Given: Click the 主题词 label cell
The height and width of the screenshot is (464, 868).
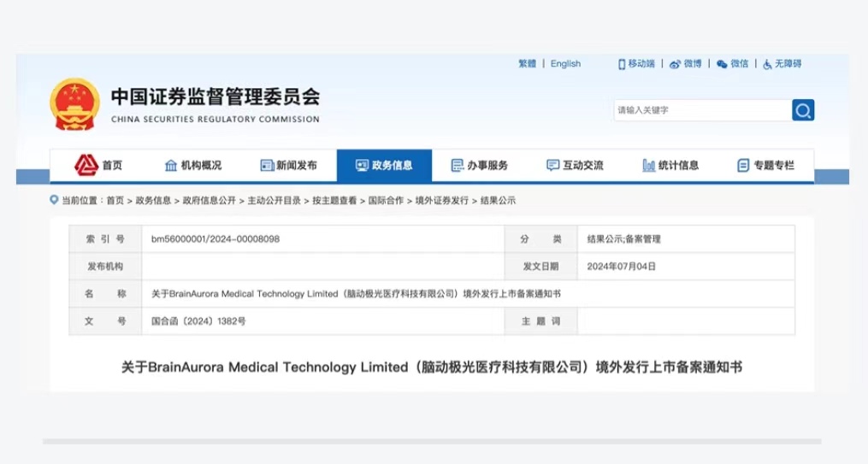Looking at the screenshot, I should click(540, 320).
